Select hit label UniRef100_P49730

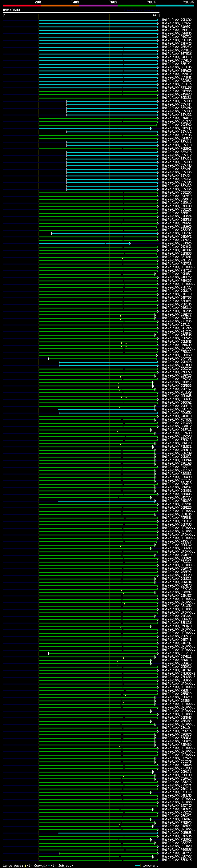pos(176,37)
